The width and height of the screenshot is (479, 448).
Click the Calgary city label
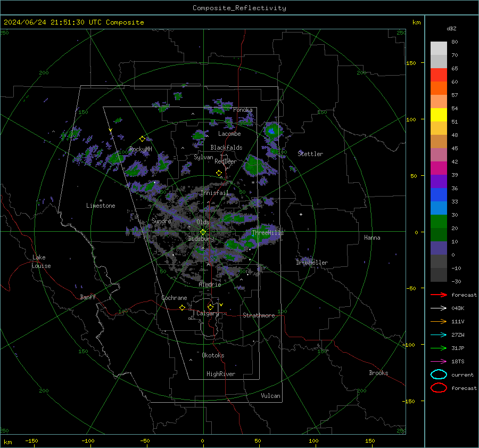pyautogui.click(x=208, y=313)
